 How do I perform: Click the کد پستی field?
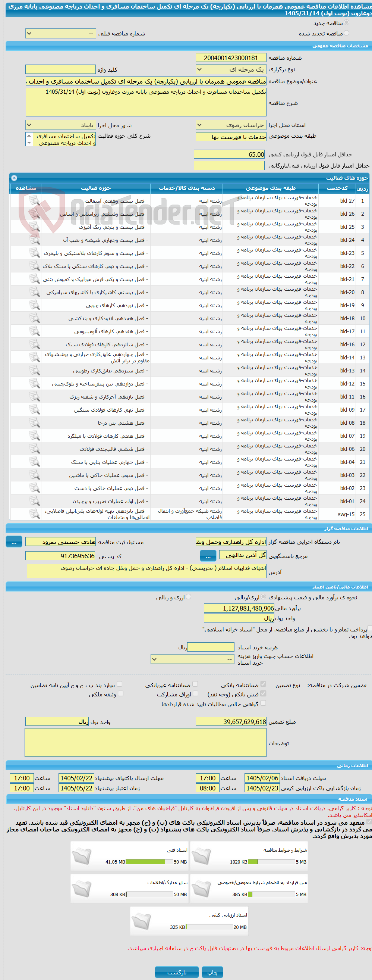point(60,556)
